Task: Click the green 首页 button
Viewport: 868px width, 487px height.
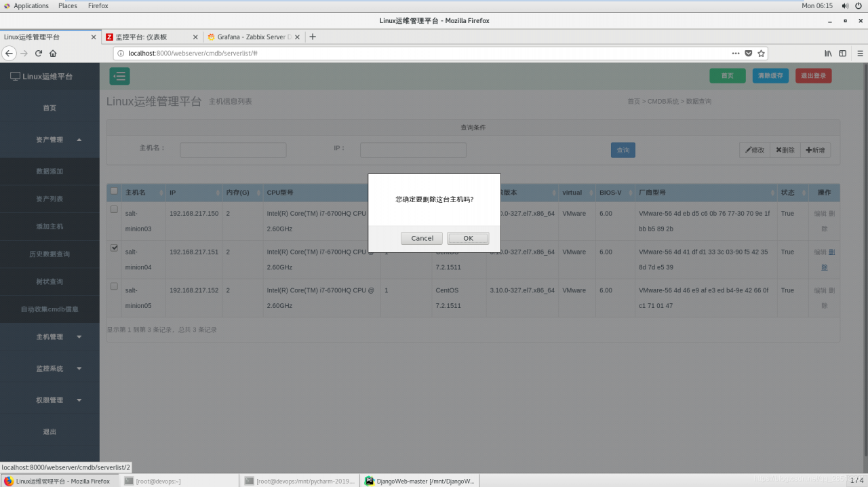Action: coord(728,75)
